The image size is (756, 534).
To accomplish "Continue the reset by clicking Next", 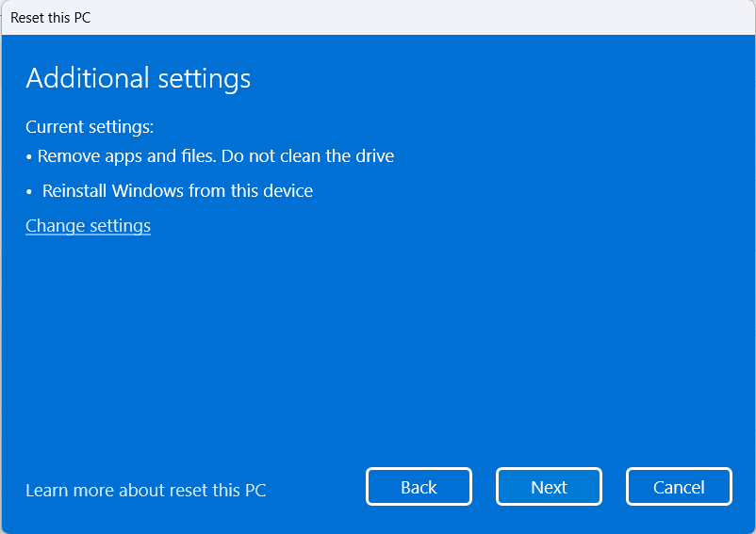I will [549, 487].
